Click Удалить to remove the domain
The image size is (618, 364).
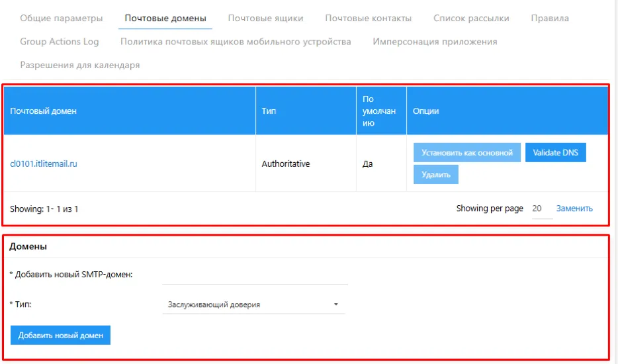coord(435,175)
